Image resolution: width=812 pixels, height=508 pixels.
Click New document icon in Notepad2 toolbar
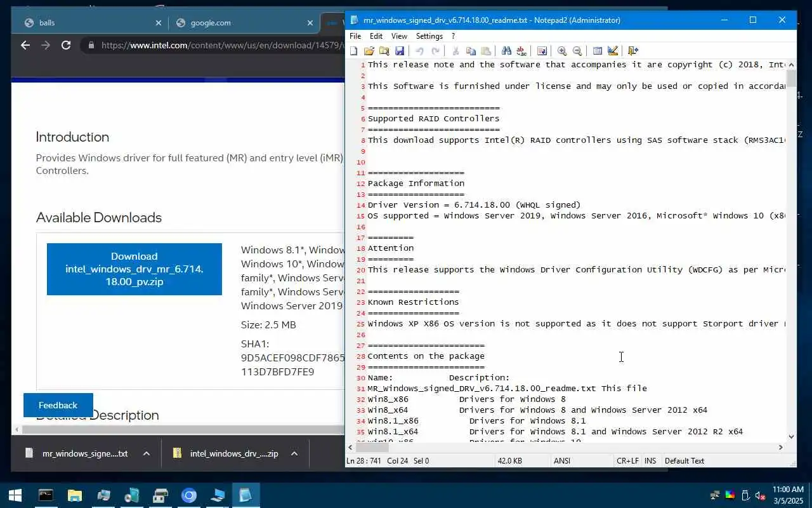point(354,51)
